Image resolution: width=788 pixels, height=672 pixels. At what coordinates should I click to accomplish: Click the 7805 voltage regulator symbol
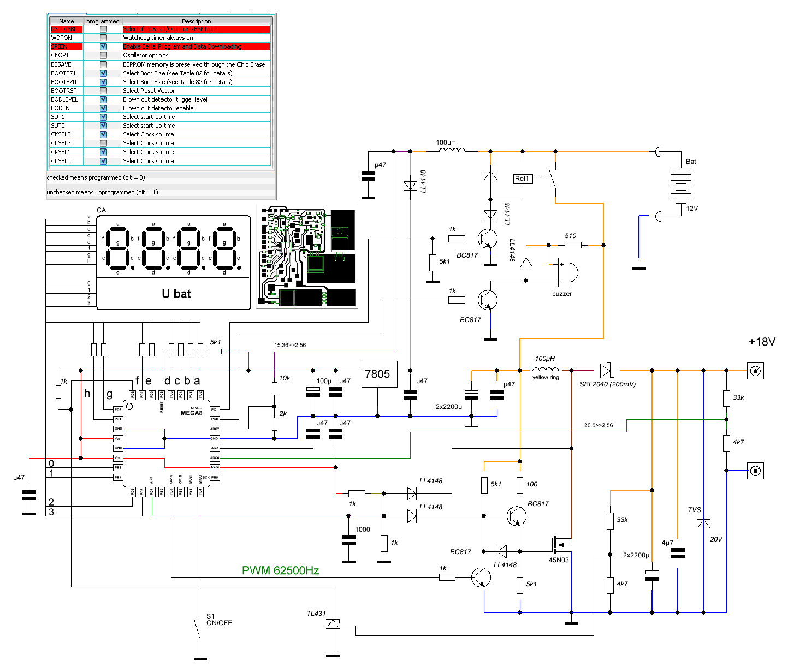pos(377,374)
